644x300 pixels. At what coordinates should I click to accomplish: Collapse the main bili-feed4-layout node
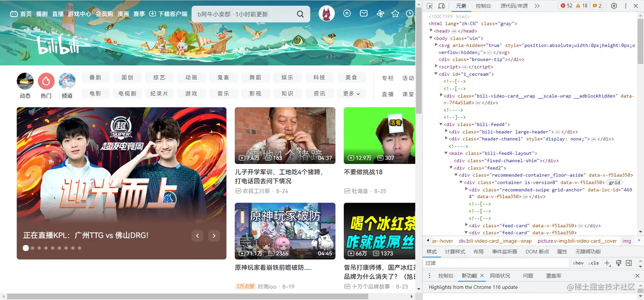tap(446, 153)
